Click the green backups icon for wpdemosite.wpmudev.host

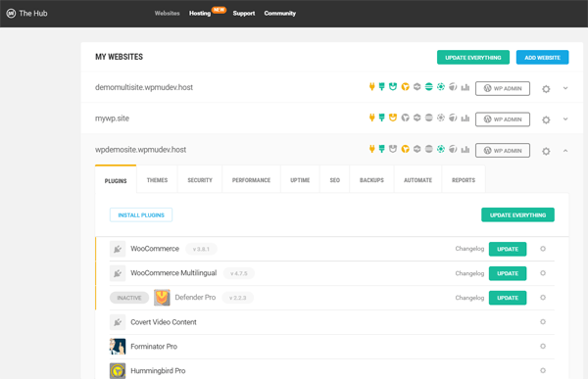tap(441, 149)
